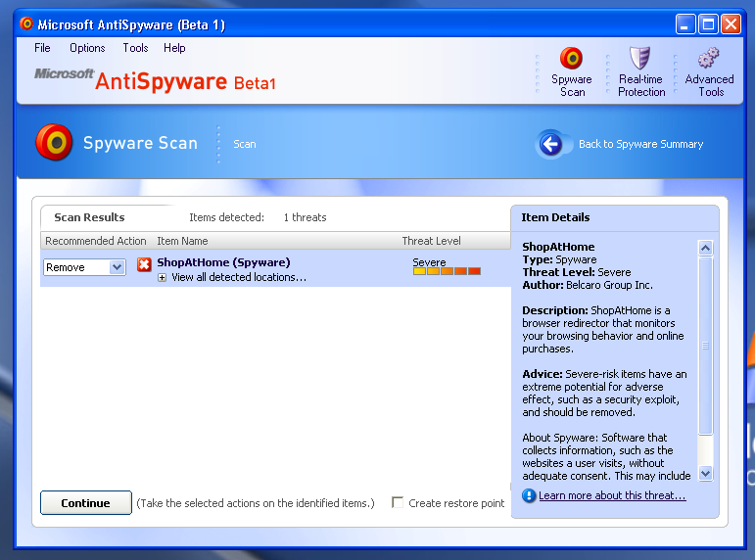The image size is (755, 560).
Task: Click Item Details scroll up arrow
Action: point(705,248)
